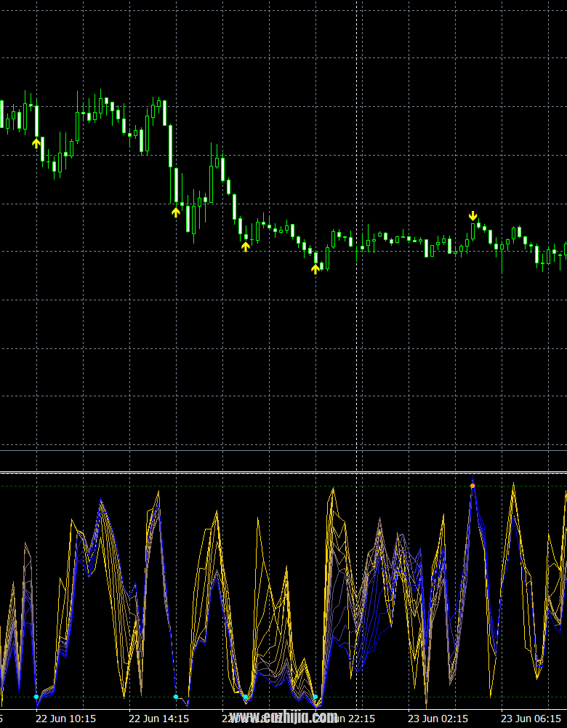Click the yellow buy arrow at 22 Jun 14:15
The width and height of the screenshot is (567, 728).
(x=175, y=212)
